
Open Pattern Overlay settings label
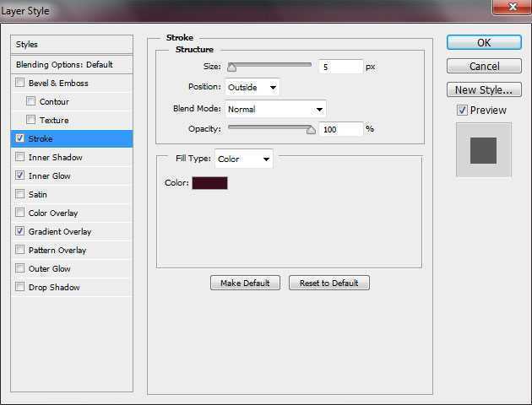[57, 250]
